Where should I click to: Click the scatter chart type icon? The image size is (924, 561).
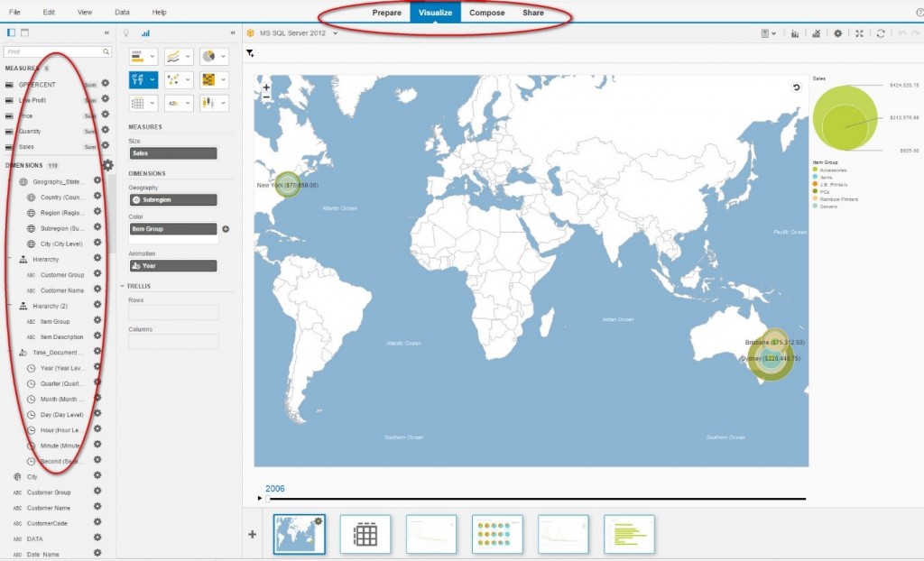[172, 79]
